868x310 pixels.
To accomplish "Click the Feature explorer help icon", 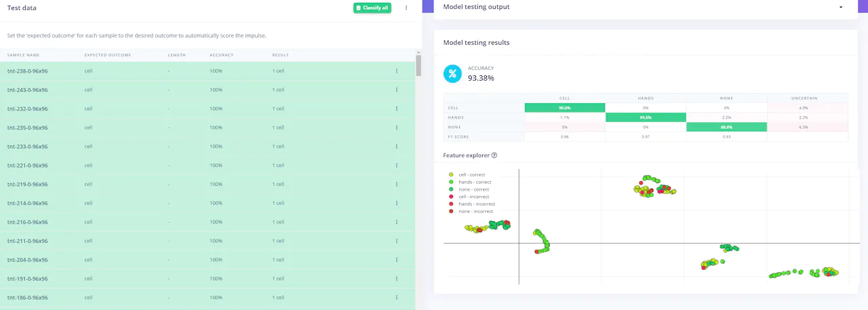I will [x=494, y=155].
